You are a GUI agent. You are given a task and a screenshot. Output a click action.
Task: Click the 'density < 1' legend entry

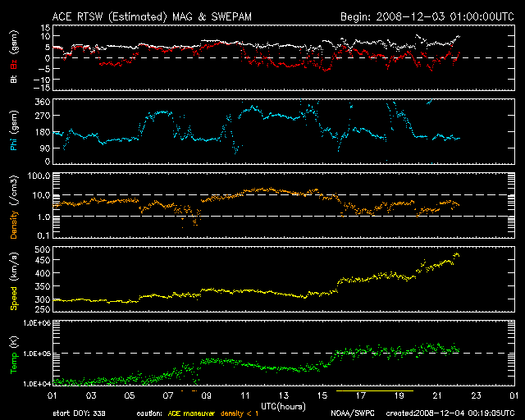[240, 413]
